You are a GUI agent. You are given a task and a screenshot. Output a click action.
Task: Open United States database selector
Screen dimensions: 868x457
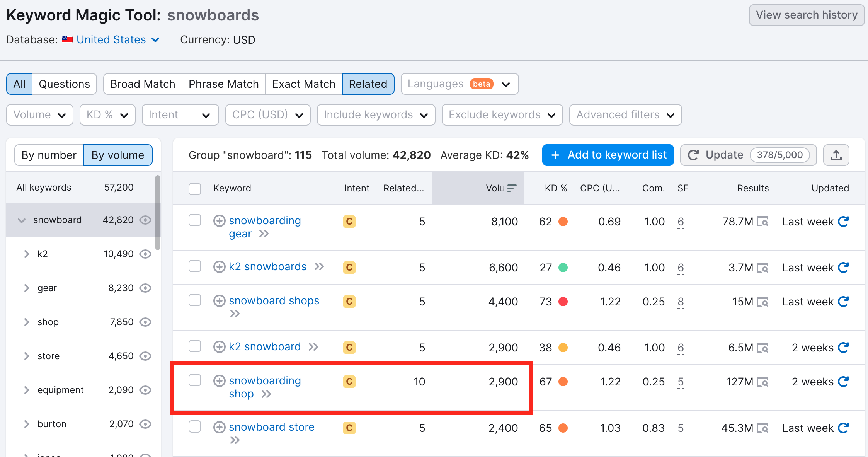point(118,39)
